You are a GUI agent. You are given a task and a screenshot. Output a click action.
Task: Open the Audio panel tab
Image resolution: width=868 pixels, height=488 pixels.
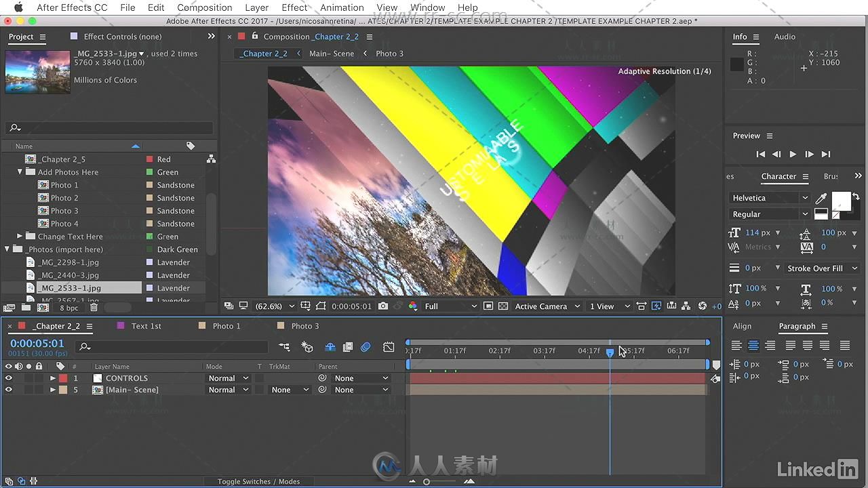pyautogui.click(x=785, y=37)
